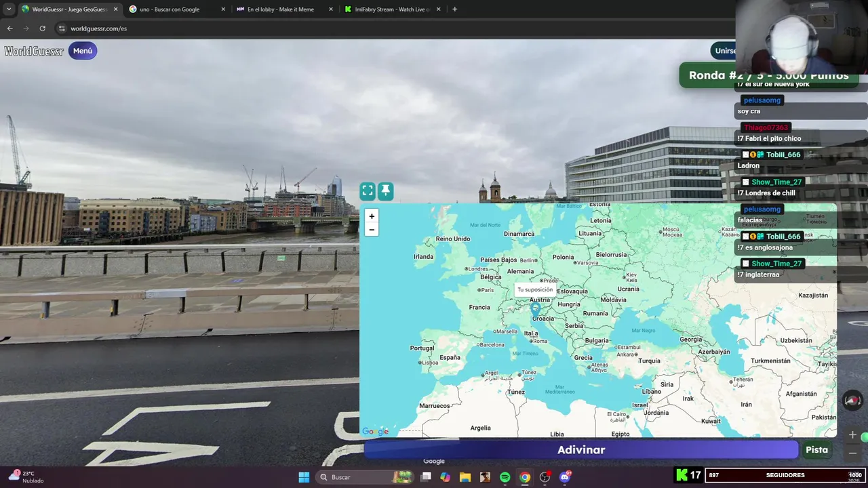Click 'Ucrania' label on the map
Image resolution: width=868 pixels, height=488 pixels.
[x=628, y=289]
